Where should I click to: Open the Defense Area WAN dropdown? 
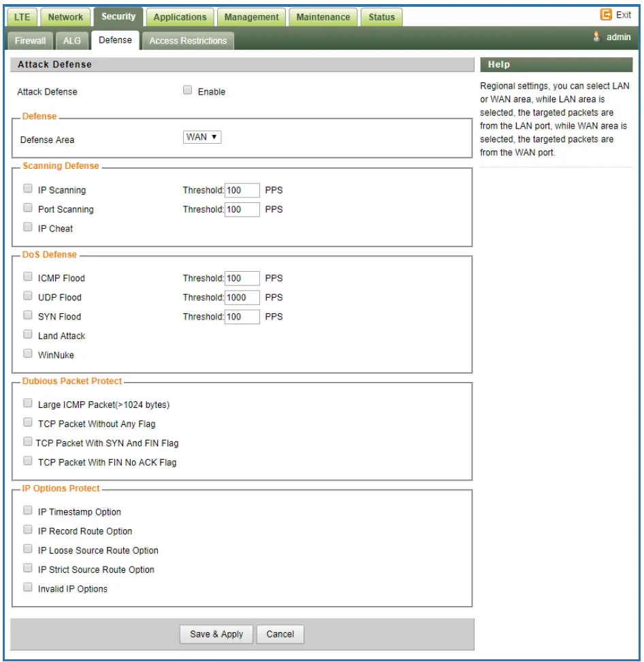point(202,137)
